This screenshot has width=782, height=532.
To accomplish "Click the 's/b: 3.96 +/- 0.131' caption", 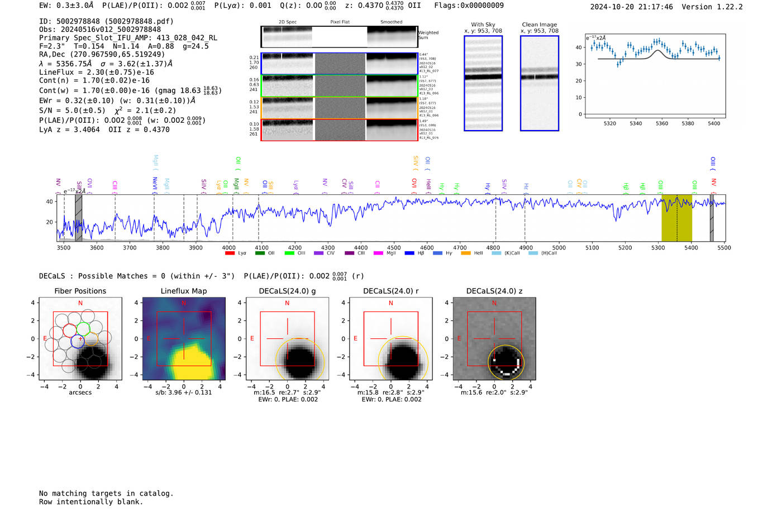I will point(184,392).
